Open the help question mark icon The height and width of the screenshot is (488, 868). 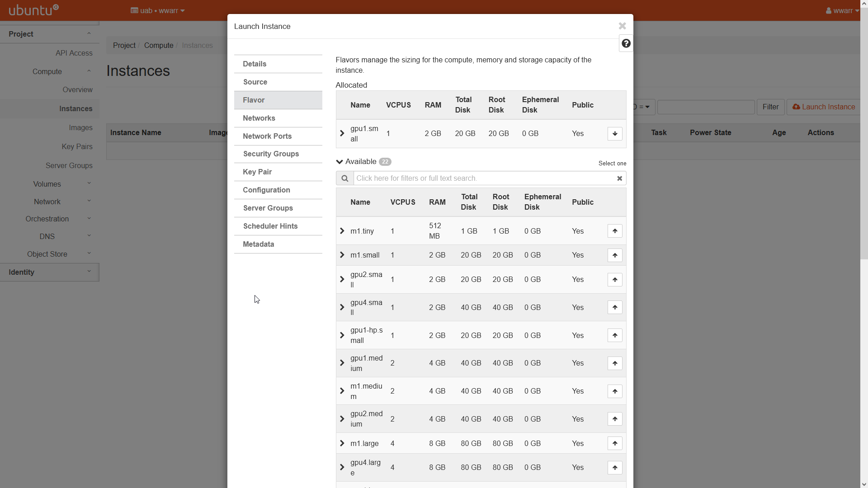pyautogui.click(x=626, y=43)
